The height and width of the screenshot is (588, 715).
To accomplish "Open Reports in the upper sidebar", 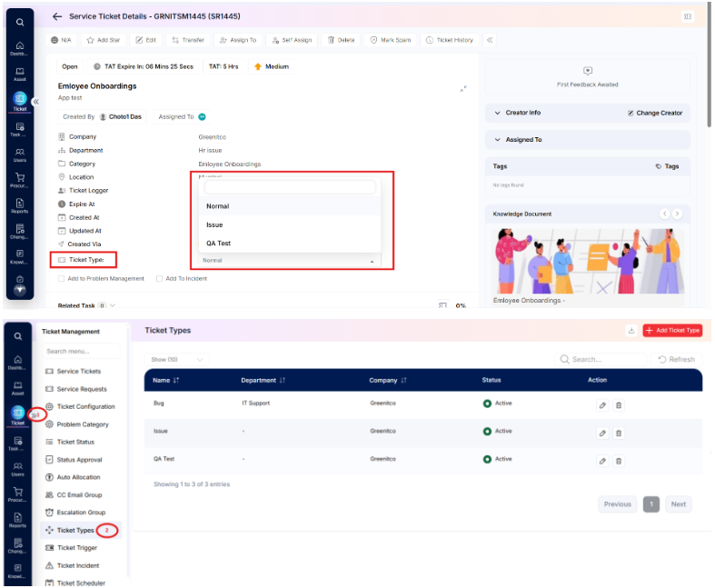I will point(20,206).
